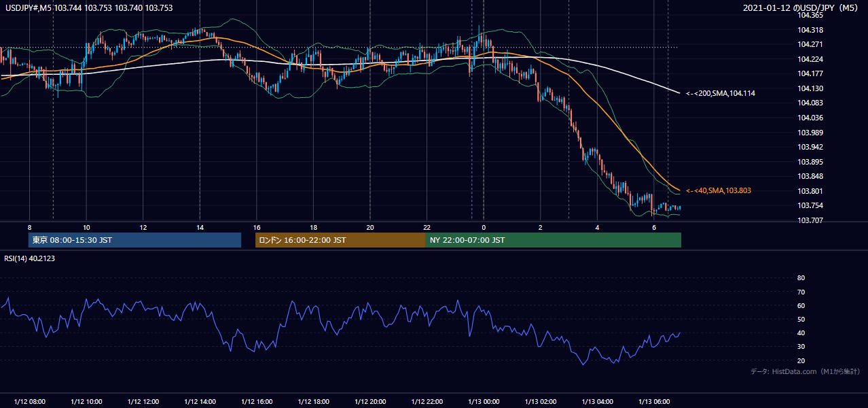The image size is (868, 408).
Task: Click bottom time label 1/12 22:00
Action: (427, 402)
